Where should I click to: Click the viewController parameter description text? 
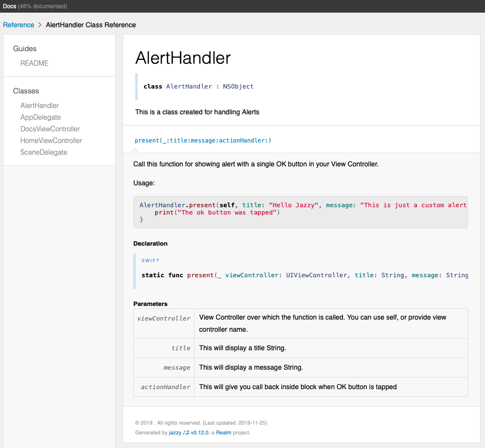click(323, 323)
